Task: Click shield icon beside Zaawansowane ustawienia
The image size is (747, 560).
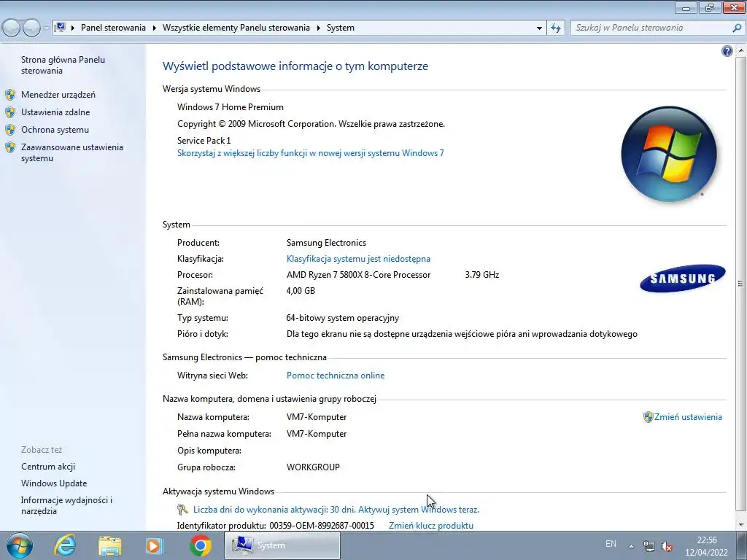Action: 10,147
